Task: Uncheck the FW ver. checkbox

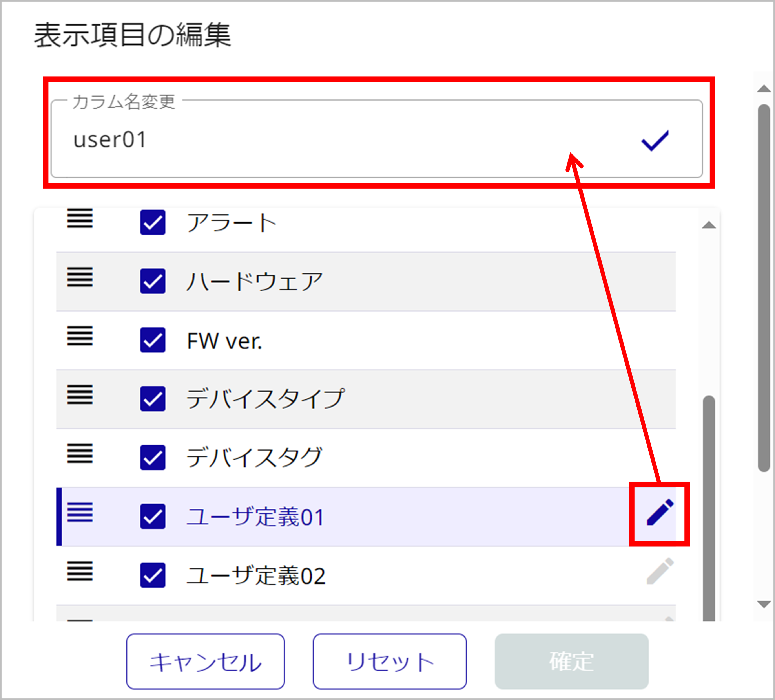Action: click(153, 340)
